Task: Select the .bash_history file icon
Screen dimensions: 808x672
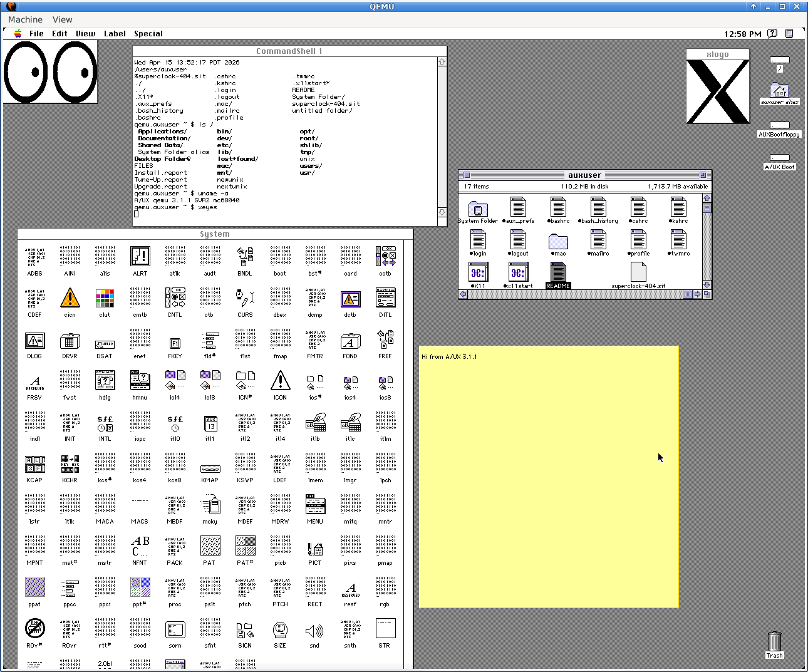Action: [x=598, y=207]
